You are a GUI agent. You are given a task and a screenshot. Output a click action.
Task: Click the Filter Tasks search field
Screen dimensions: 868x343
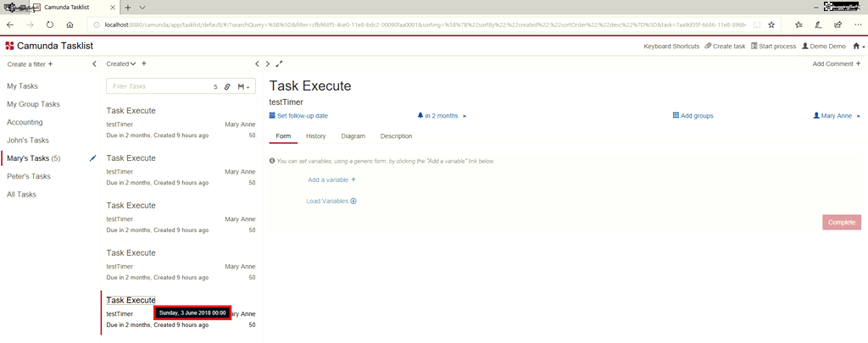[160, 87]
